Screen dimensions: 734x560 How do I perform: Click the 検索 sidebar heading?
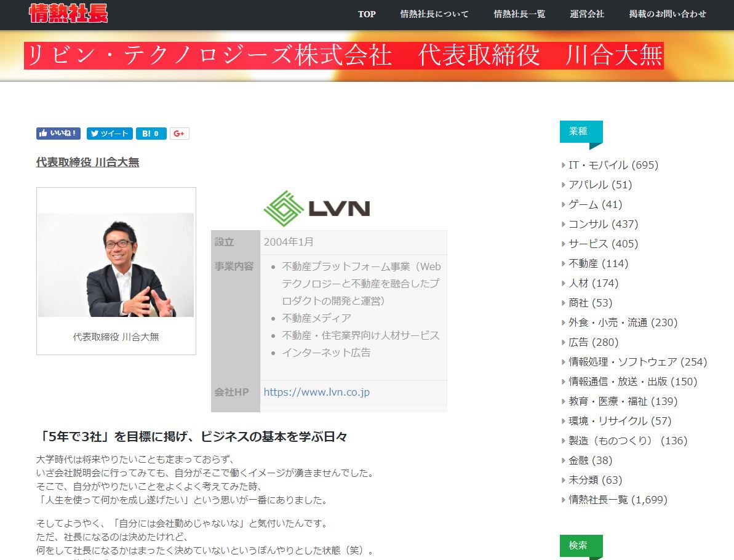pyautogui.click(x=581, y=545)
